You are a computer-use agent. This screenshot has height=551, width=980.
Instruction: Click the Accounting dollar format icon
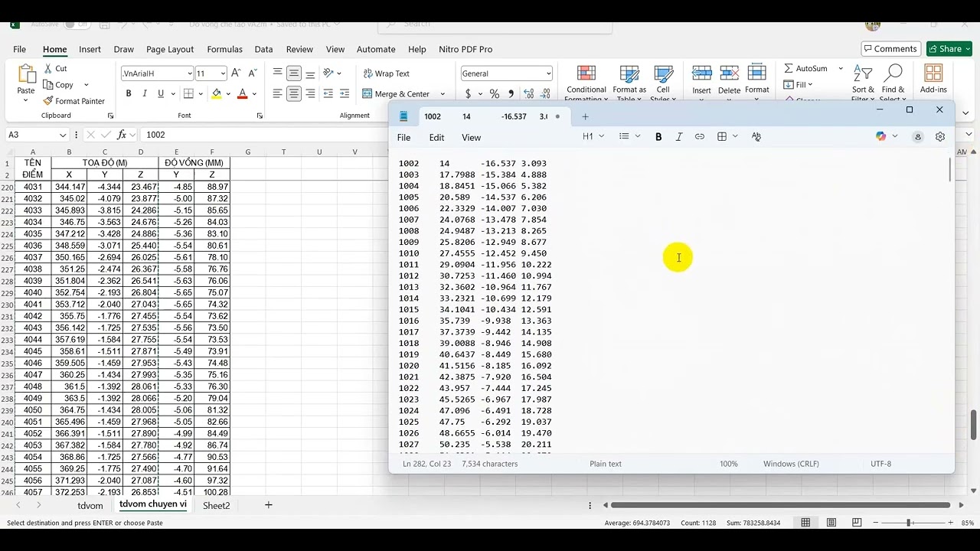[468, 94]
